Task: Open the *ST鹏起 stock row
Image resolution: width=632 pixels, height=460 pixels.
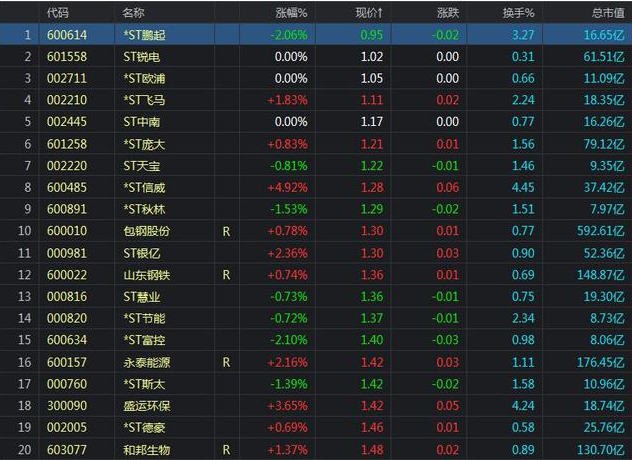Action: point(316,35)
